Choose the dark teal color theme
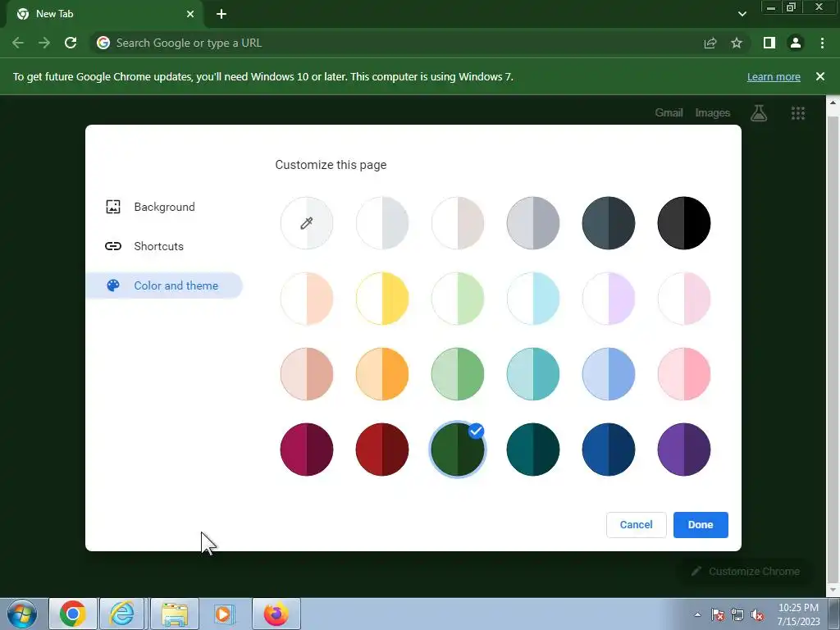The image size is (840, 630). (533, 450)
